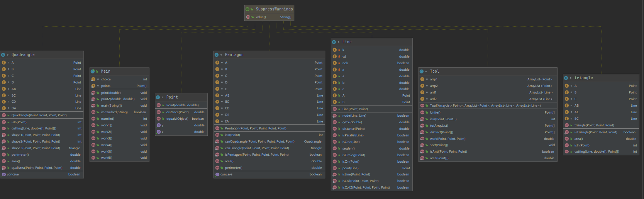The image size is (644, 199).
Task: Select the distance(Point) method in Point class
Action: [178, 112]
